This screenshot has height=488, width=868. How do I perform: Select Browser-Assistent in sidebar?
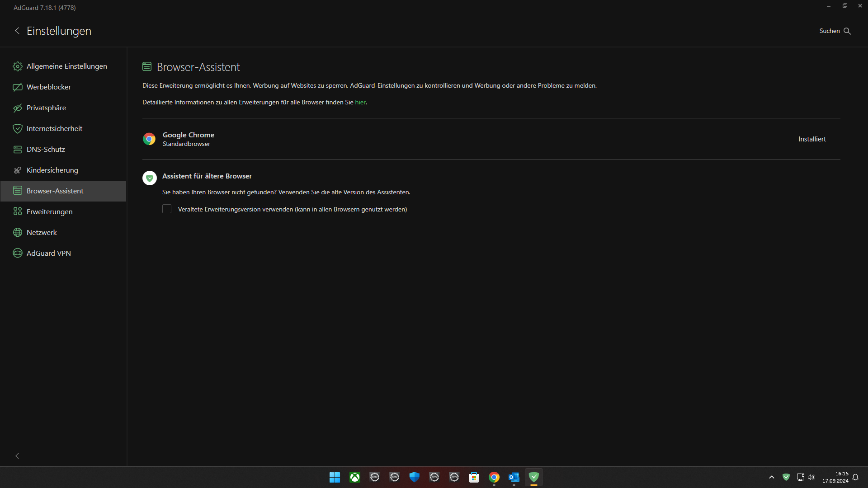coord(55,191)
